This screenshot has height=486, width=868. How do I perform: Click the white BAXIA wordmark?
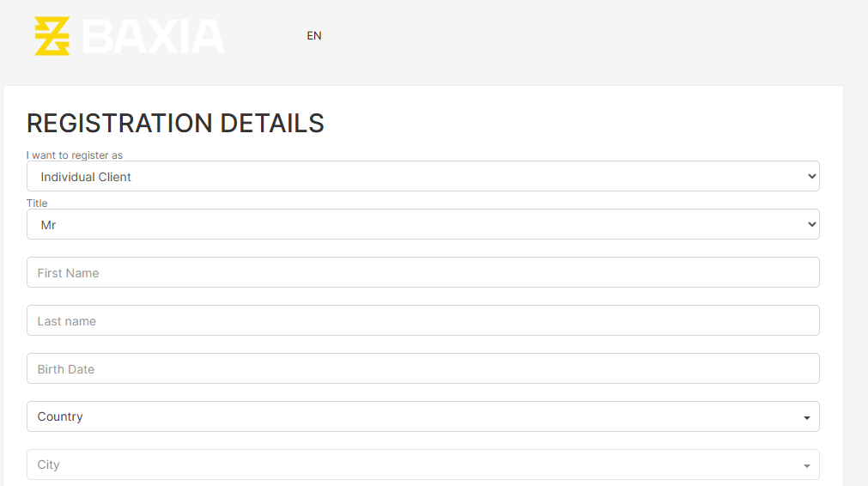coord(154,37)
